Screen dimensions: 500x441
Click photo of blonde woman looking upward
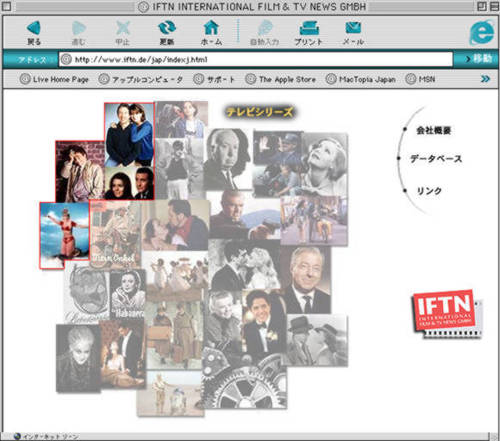325,163
